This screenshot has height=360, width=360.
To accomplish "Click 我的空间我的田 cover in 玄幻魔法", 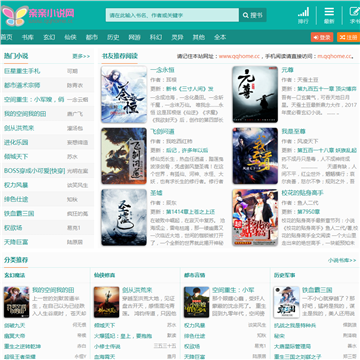I will click(x=16, y=302).
